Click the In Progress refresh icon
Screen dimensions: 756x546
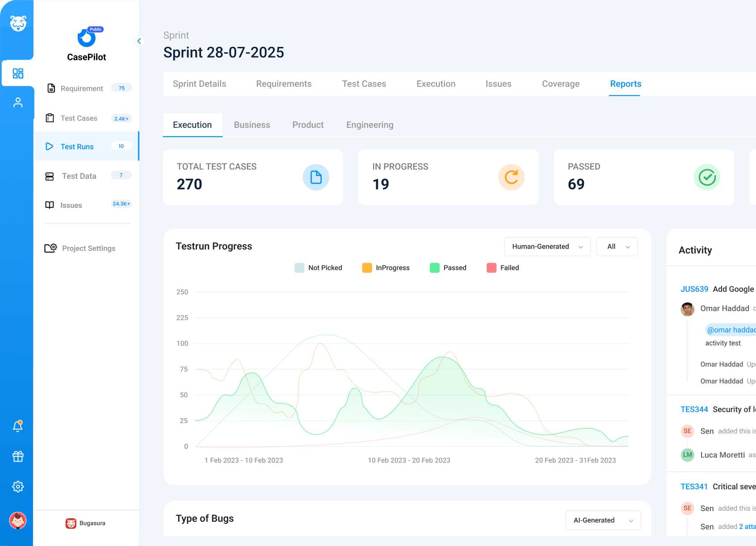tap(511, 177)
